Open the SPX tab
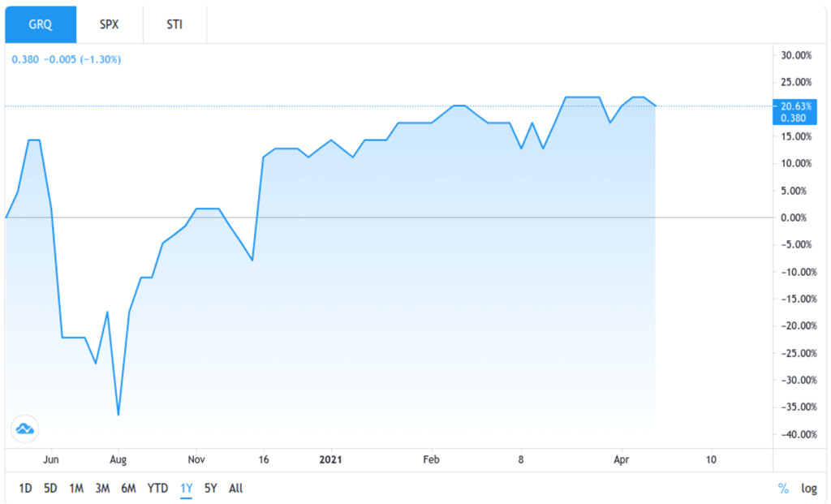The height and width of the screenshot is (504, 831). pyautogui.click(x=110, y=24)
